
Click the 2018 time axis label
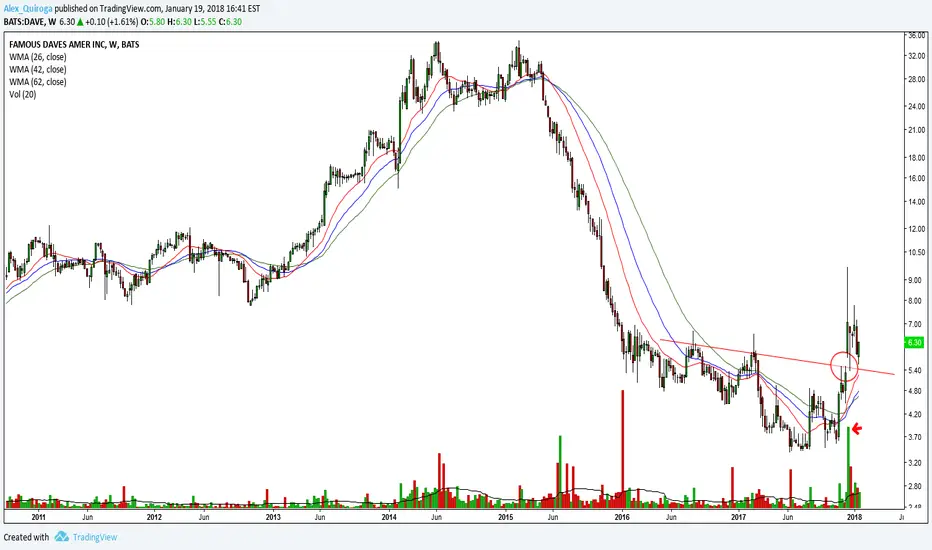(x=855, y=517)
